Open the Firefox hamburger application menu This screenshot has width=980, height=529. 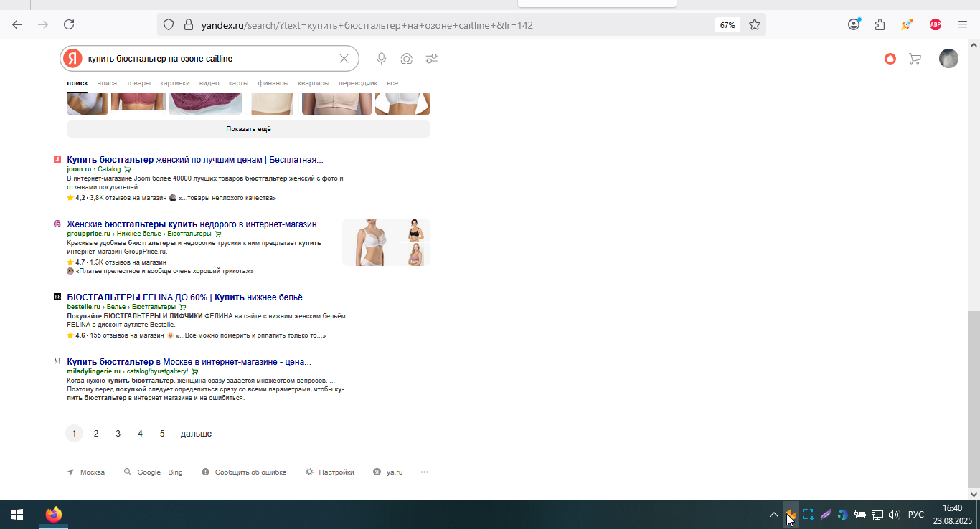pos(963,24)
